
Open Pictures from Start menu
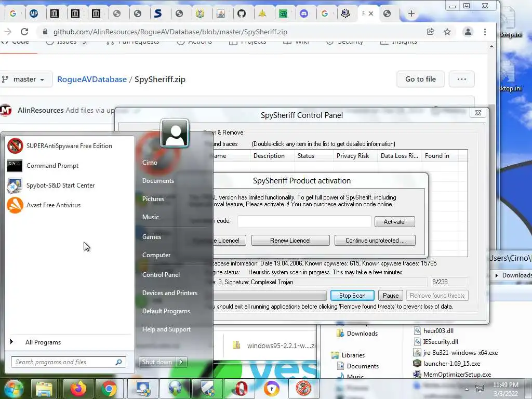click(153, 199)
